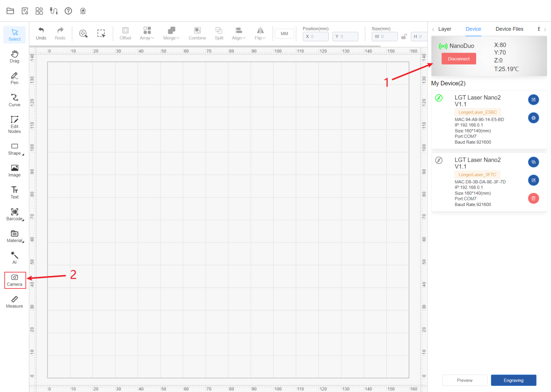Pick the Image tool
Viewport: 551px width, 392px height.
click(14, 170)
